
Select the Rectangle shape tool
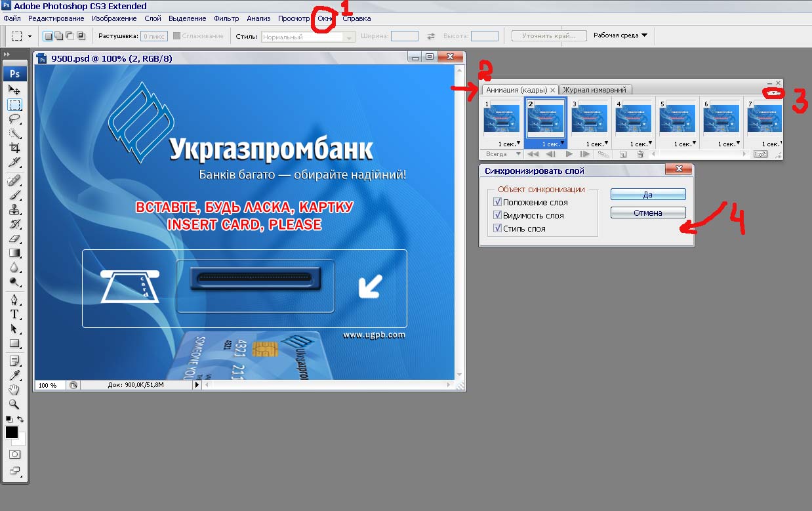14,343
